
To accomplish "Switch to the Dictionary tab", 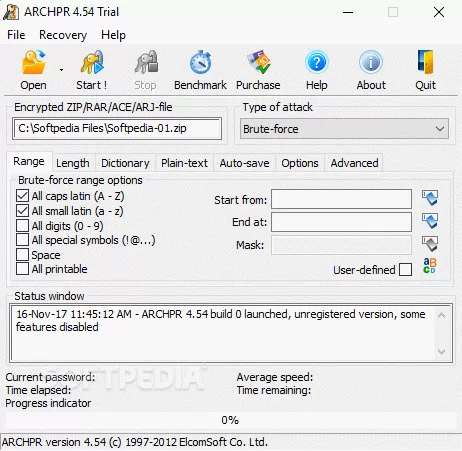I will point(125,163).
